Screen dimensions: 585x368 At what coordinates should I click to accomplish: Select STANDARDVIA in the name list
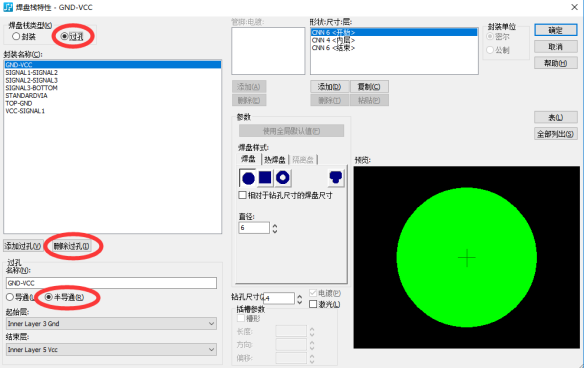(x=112, y=96)
